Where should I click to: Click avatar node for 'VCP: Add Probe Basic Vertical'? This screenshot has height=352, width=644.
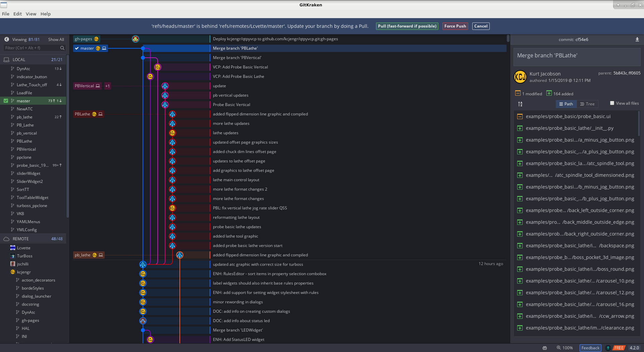158,67
